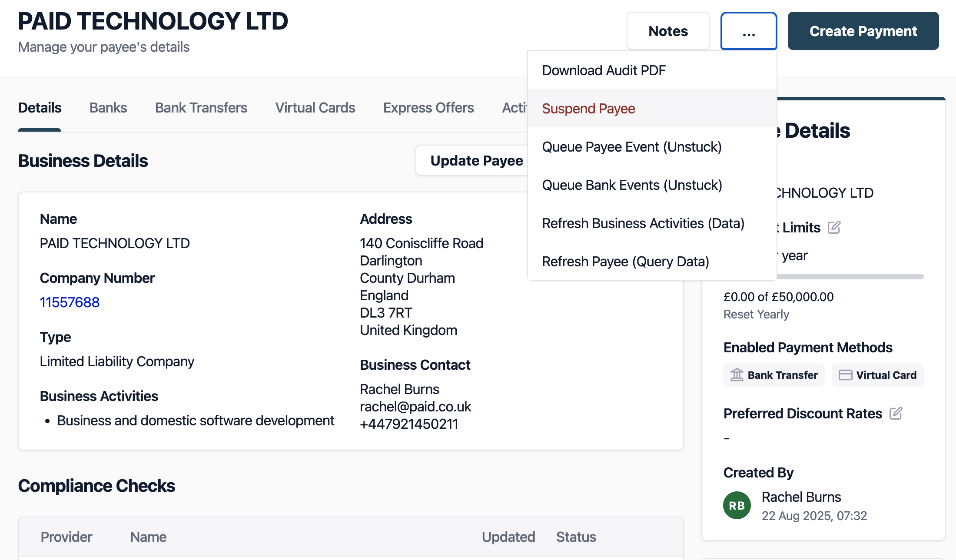Click the Status column header
Image resolution: width=956 pixels, height=560 pixels.
576,537
